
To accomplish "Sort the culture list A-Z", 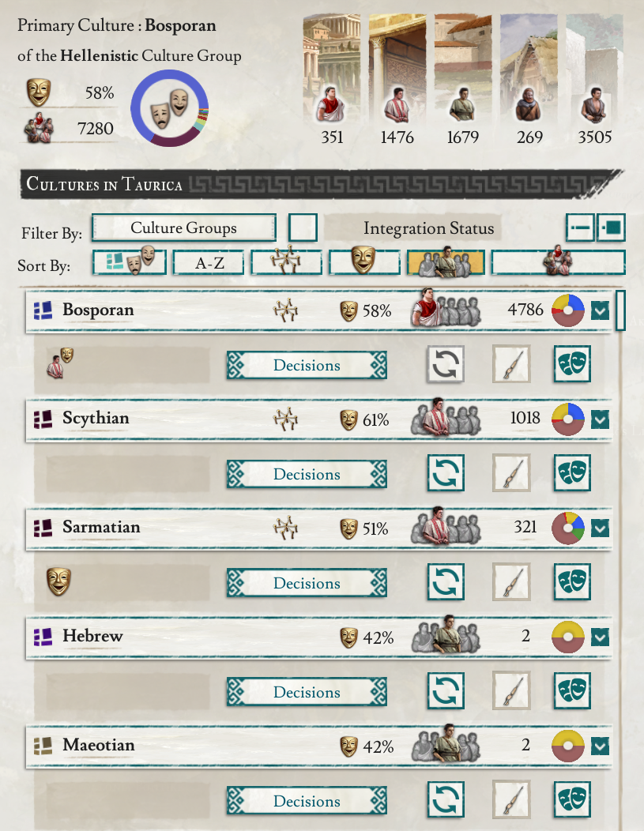I will tap(209, 261).
